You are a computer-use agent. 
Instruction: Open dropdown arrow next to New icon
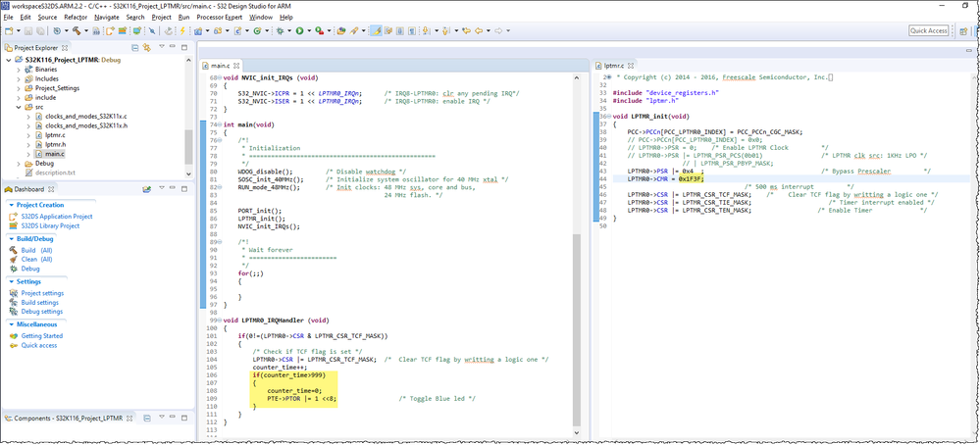[x=19, y=30]
